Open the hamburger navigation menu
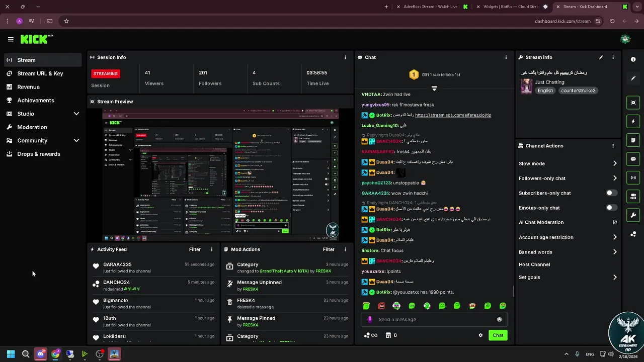The height and width of the screenshot is (362, 644). (11, 39)
